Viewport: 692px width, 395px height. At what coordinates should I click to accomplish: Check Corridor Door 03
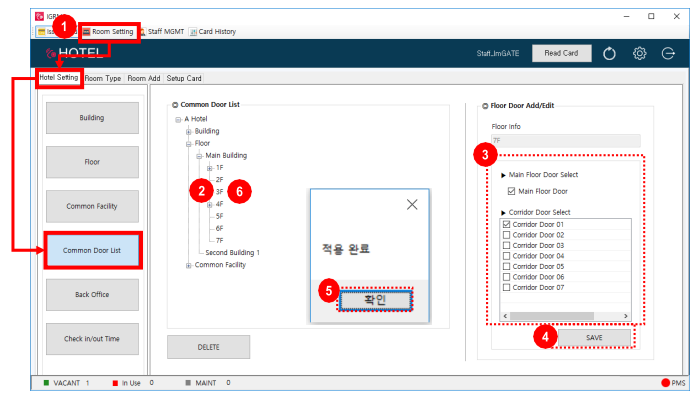click(x=507, y=245)
